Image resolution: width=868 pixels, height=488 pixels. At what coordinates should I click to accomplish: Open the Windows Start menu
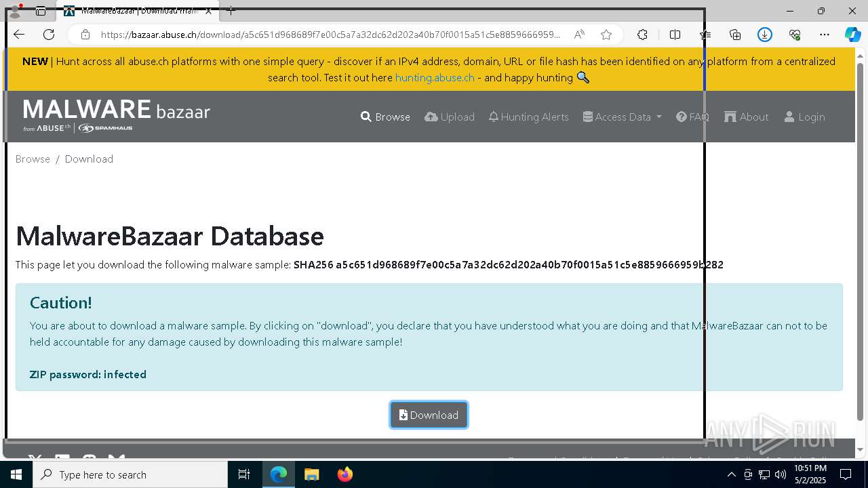point(16,474)
